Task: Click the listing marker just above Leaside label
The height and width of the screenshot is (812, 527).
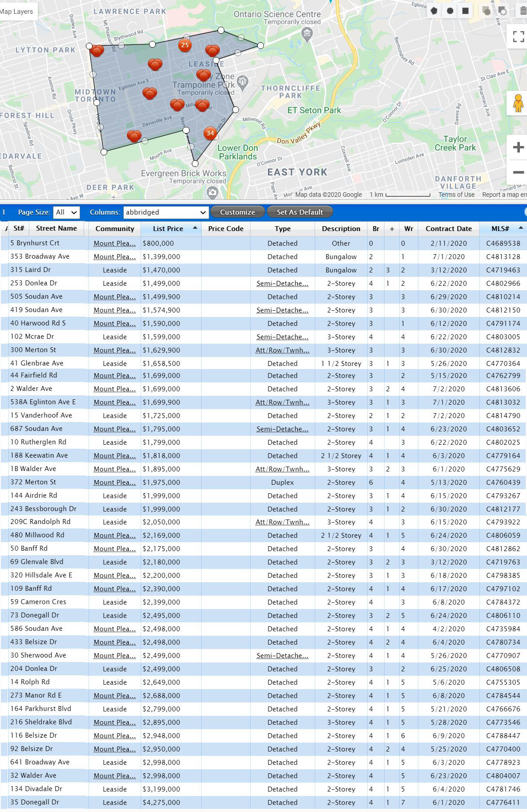Action: point(212,51)
